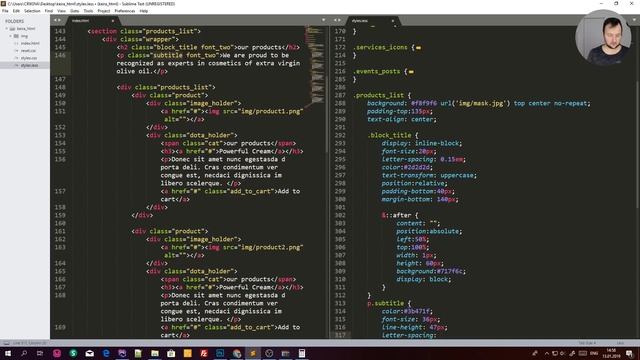Image resolution: width=640 pixels, height=360 pixels.
Task: Open Photoshop from the taskbar
Action: [x=220, y=353]
